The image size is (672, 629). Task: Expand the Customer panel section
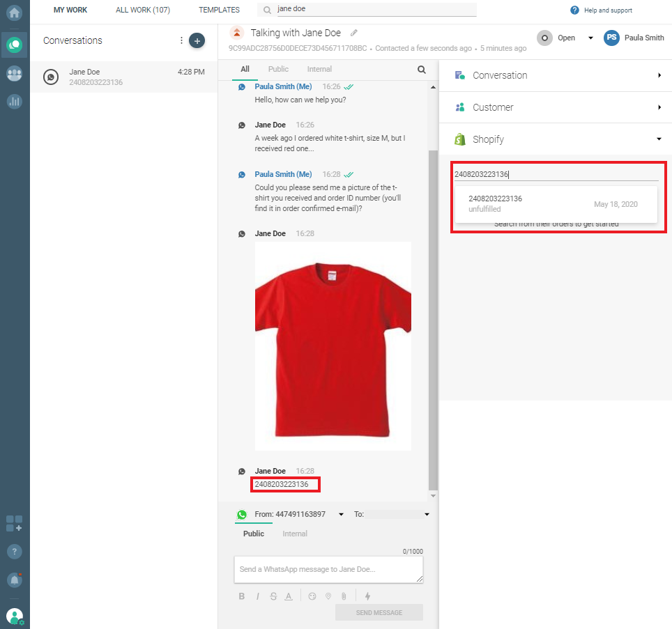point(555,107)
